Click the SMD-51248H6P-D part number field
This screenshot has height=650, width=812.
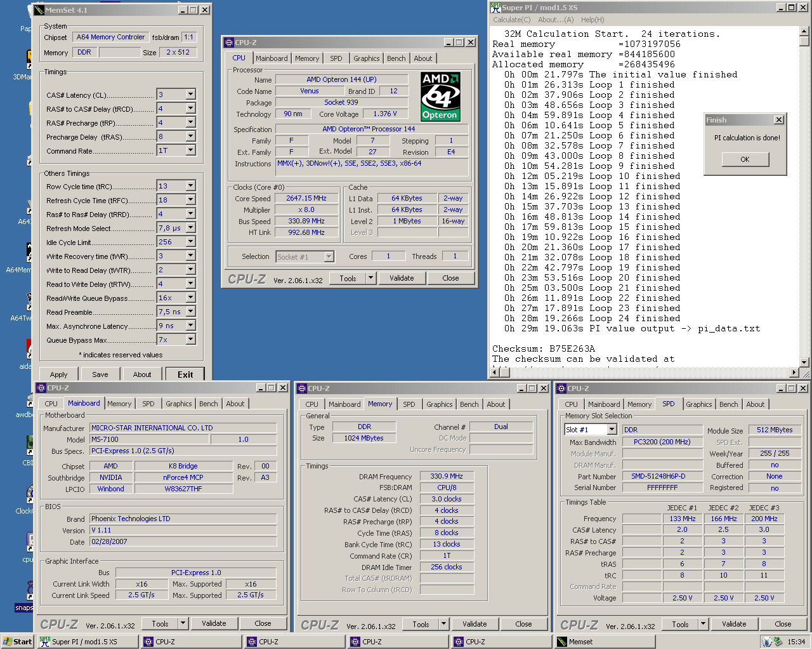click(x=662, y=476)
